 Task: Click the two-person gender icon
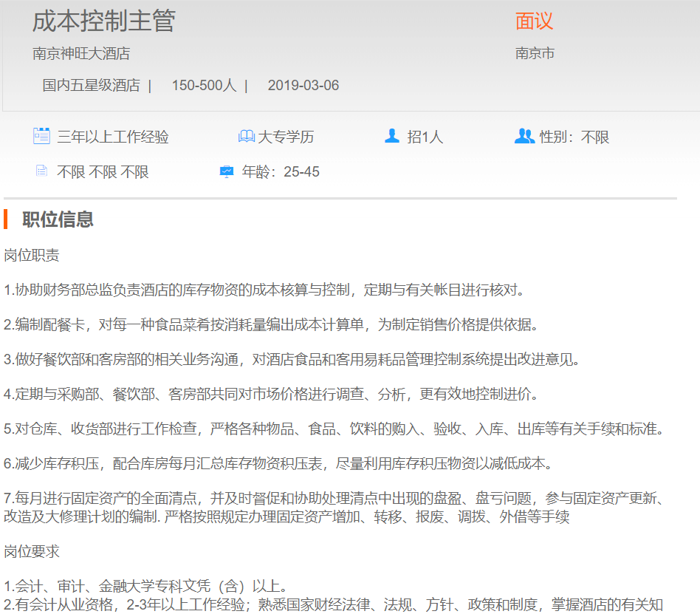point(524,136)
